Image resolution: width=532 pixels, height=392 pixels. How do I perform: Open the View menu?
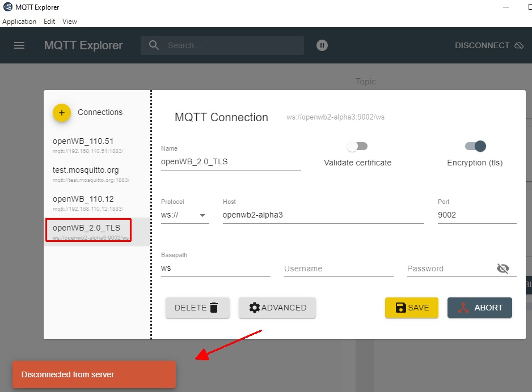tap(70, 22)
